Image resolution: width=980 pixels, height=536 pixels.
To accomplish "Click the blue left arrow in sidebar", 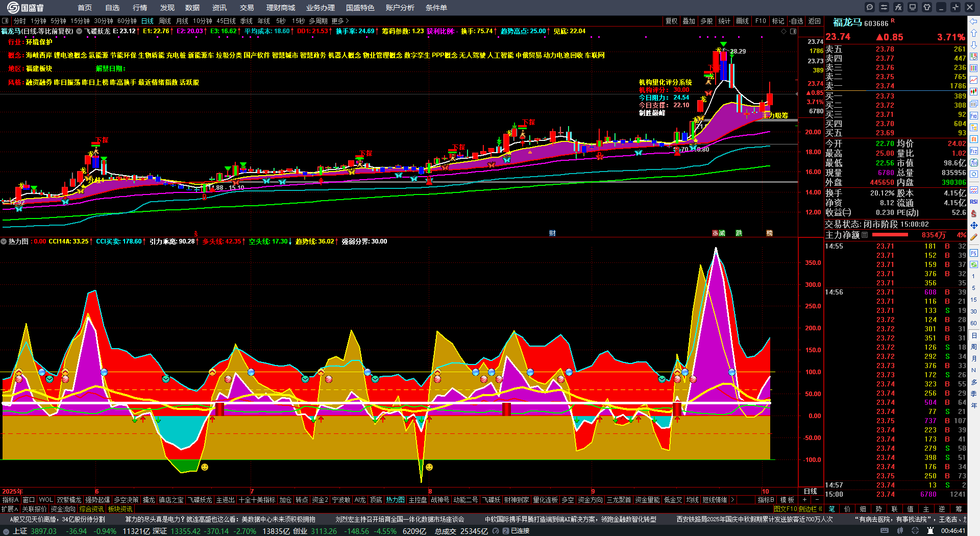I will pos(974,21).
